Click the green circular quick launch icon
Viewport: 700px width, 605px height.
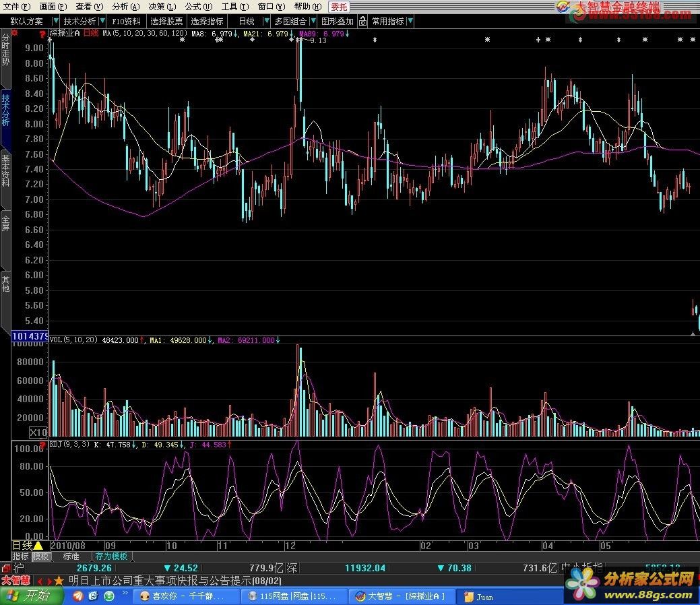coord(109,596)
